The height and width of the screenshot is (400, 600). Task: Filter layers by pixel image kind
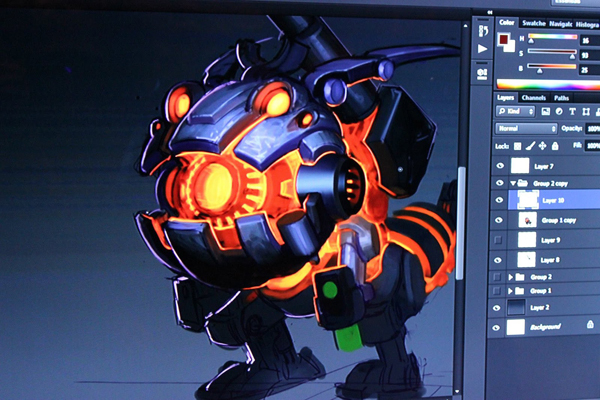tap(546, 111)
